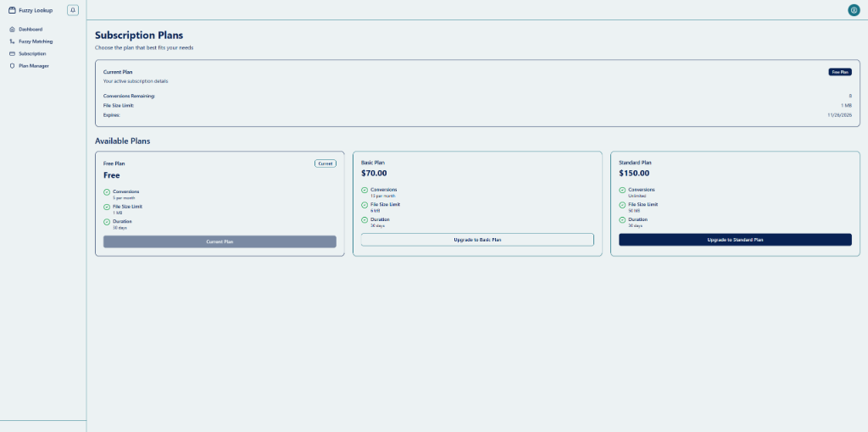Click the Free Plan badge in Current Plan
The image size is (868, 432).
840,72
